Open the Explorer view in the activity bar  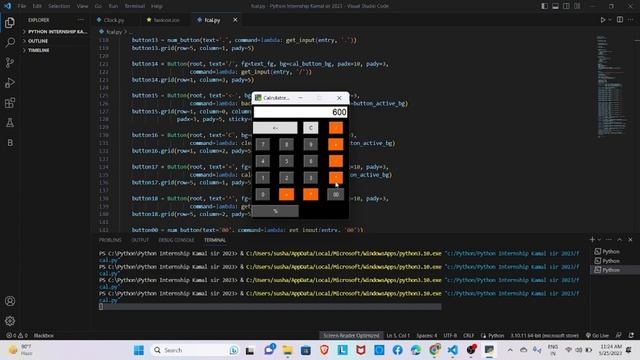click(x=10, y=22)
